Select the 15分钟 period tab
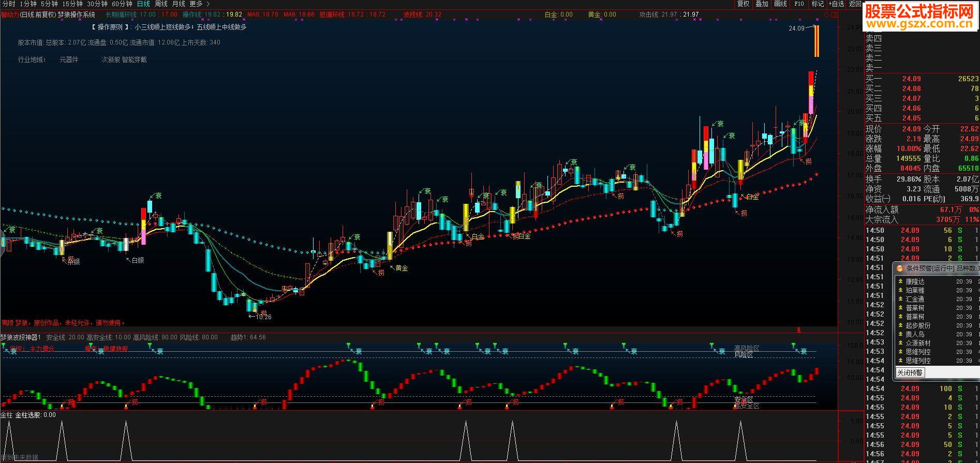This screenshot has height=463, width=980. coord(72,4)
